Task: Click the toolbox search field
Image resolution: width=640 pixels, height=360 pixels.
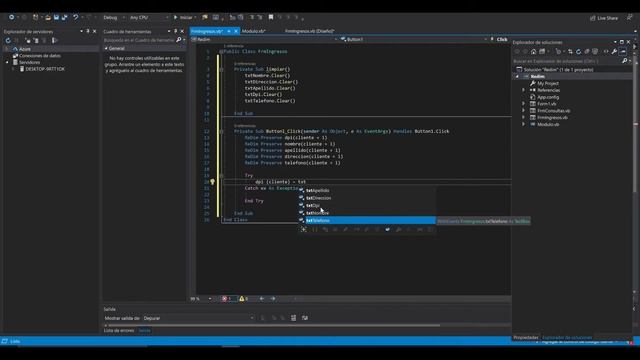Action: [x=139, y=40]
